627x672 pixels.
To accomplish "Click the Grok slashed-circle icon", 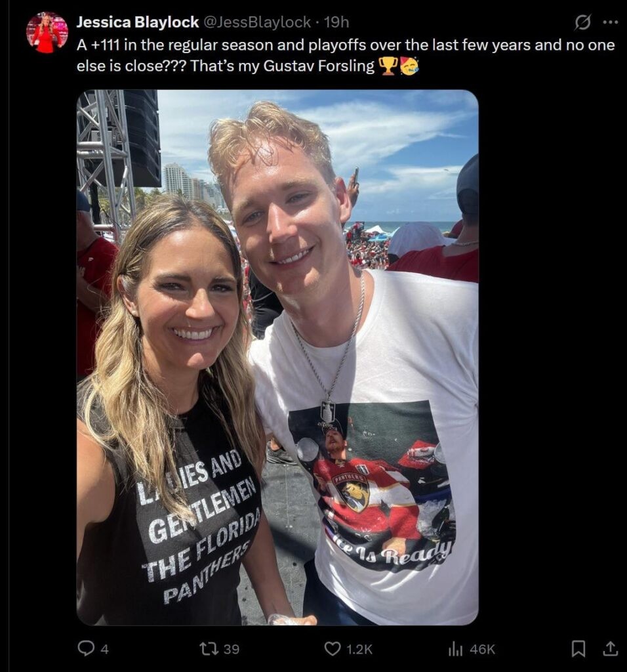I will [582, 22].
